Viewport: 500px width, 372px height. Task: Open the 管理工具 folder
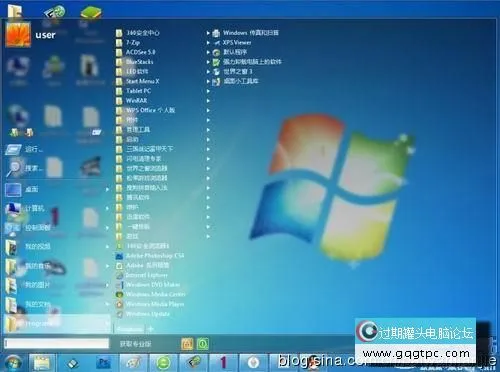click(x=133, y=129)
